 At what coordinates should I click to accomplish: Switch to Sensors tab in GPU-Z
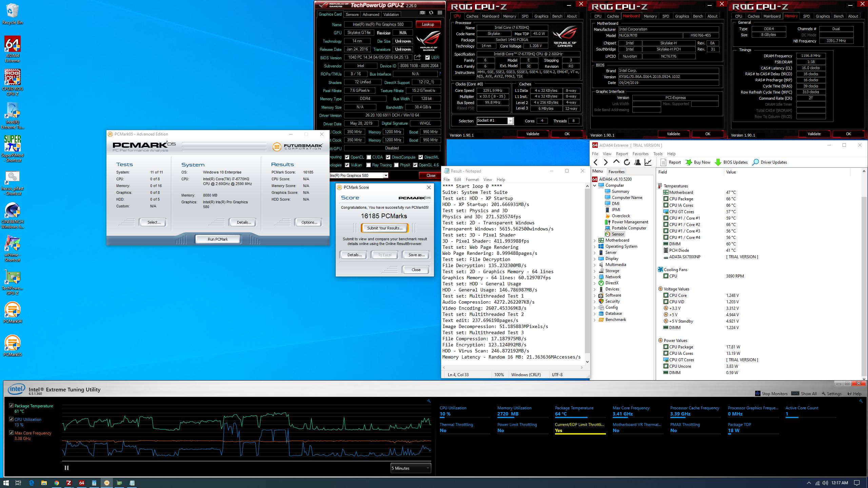click(352, 15)
